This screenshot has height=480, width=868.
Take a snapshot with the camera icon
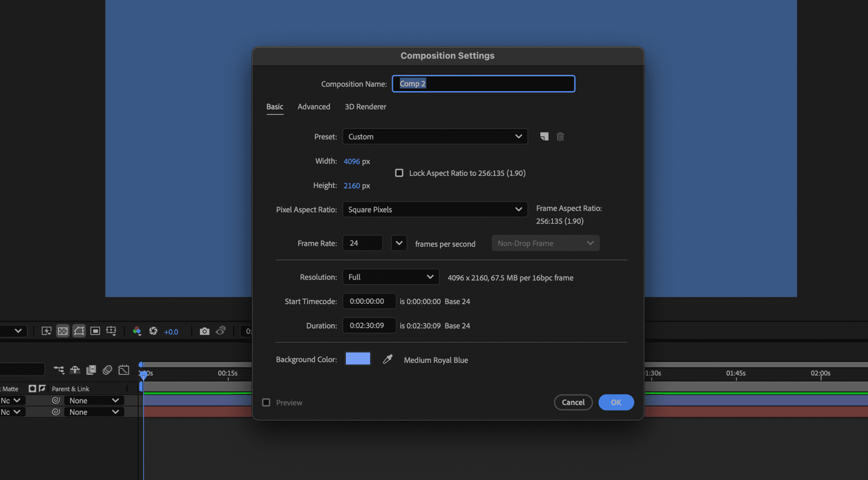[204, 331]
